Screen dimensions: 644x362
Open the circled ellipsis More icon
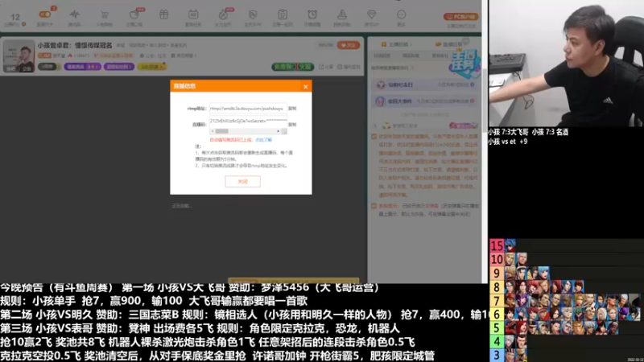[x=401, y=14]
